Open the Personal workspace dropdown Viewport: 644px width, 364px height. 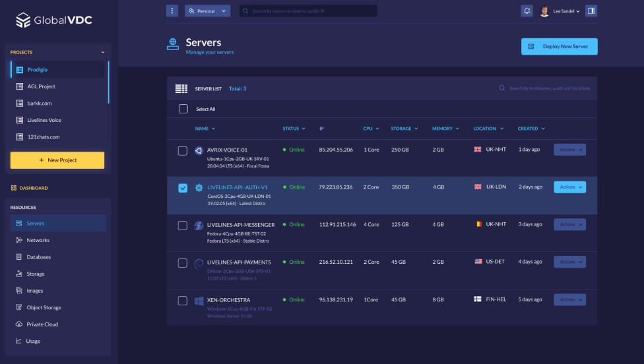[207, 11]
